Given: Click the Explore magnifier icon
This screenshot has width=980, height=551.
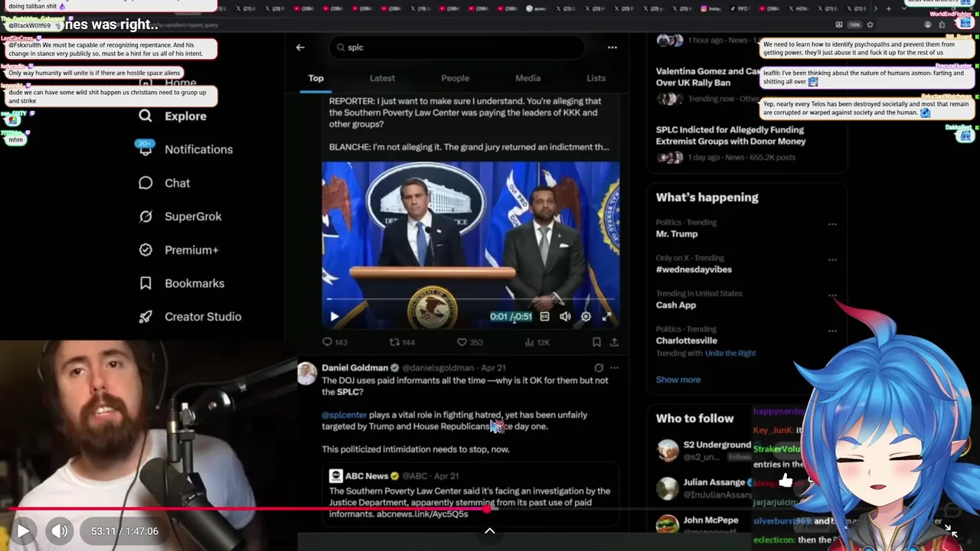Looking at the screenshot, I should (x=145, y=116).
